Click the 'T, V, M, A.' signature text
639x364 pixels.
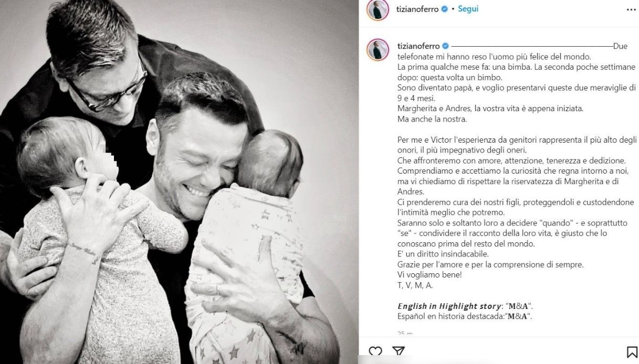415,285
